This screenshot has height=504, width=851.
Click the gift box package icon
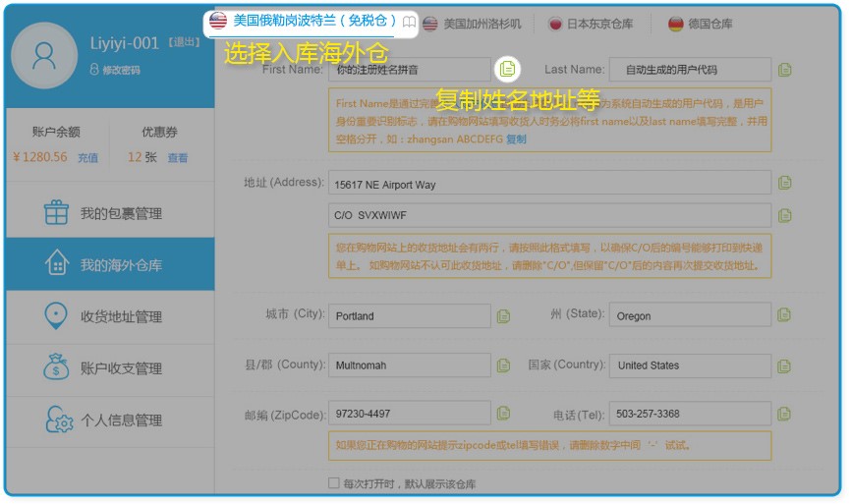pos(56,212)
